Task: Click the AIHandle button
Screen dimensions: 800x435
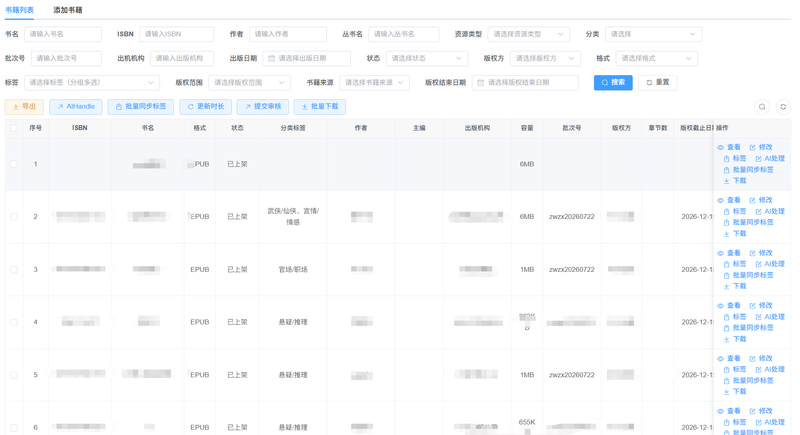Action: (x=76, y=107)
